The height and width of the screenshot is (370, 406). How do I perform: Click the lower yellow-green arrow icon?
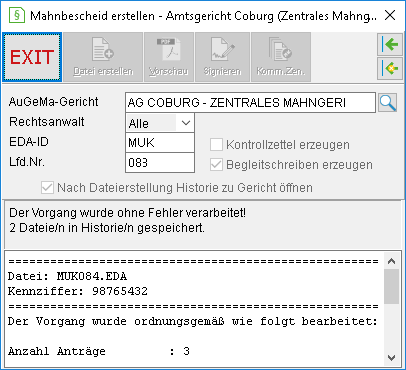click(390, 68)
